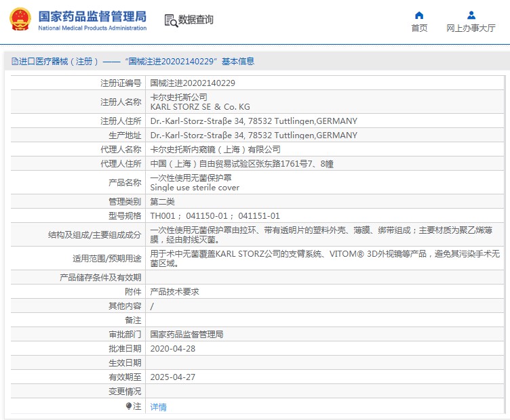
Task: Click the 注册证编号 label
Action: pos(121,83)
